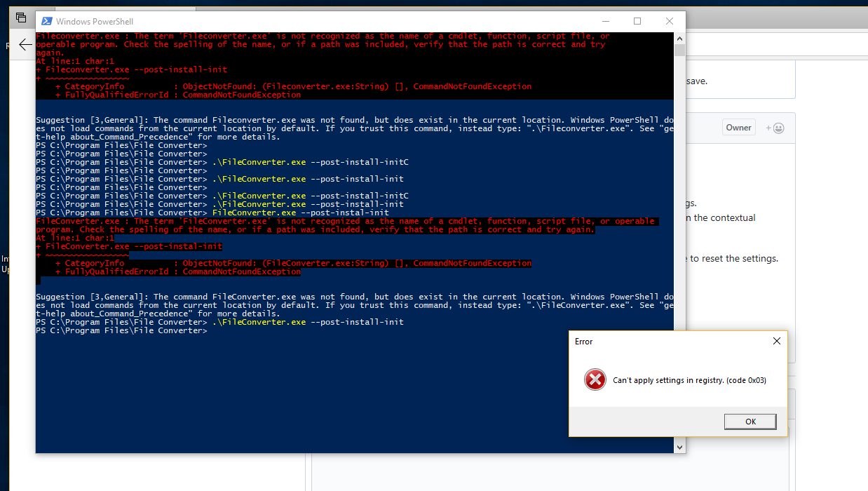Click the "Error" dialog title
The height and width of the screenshot is (491, 868).
click(x=583, y=342)
